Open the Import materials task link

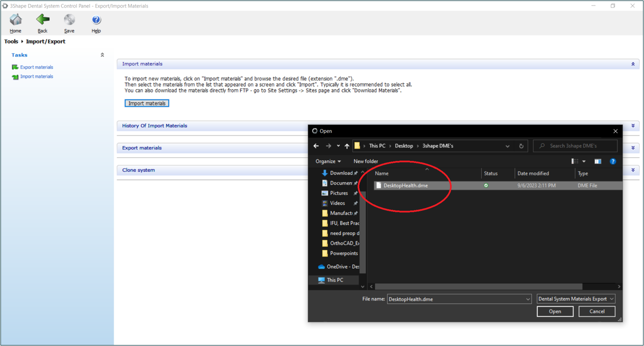(36, 76)
